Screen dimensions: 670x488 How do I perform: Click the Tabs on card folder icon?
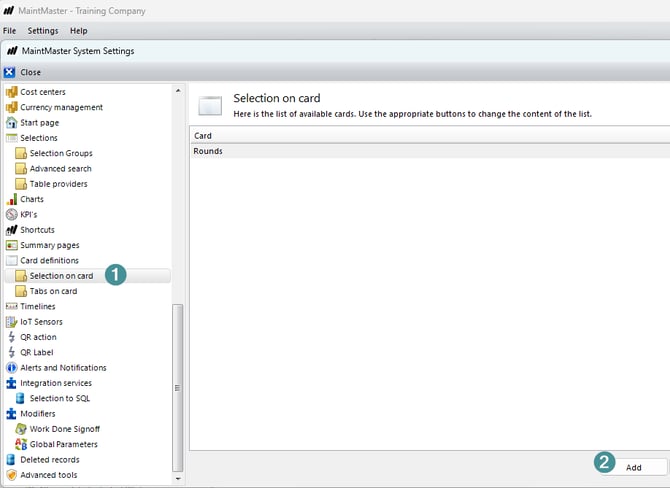(21, 291)
